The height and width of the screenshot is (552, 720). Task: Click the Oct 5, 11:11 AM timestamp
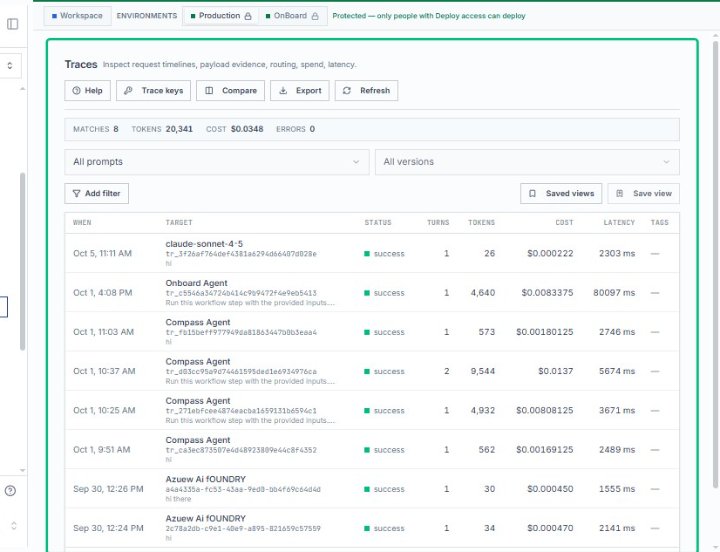click(102, 253)
